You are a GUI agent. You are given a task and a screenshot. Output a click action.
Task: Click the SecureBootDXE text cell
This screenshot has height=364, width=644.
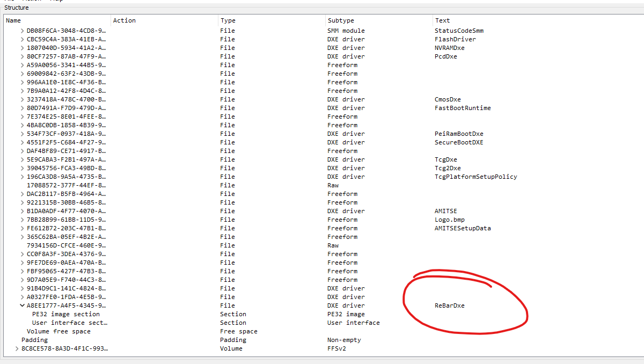coord(459,142)
